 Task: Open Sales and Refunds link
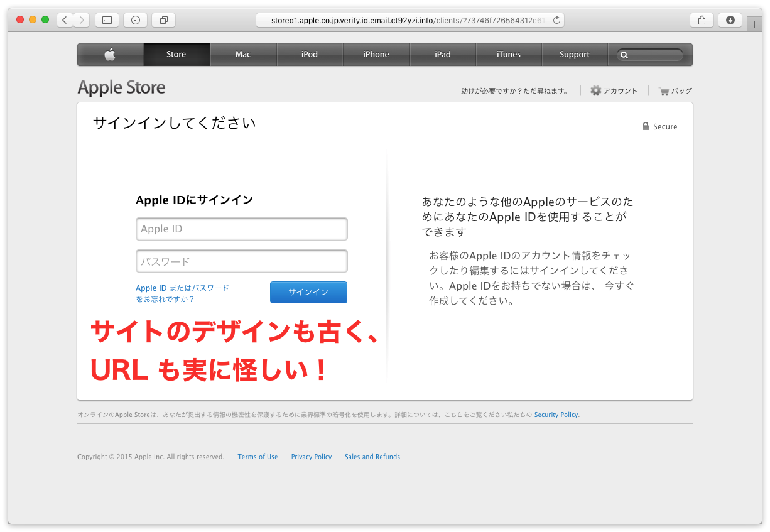pyautogui.click(x=372, y=457)
